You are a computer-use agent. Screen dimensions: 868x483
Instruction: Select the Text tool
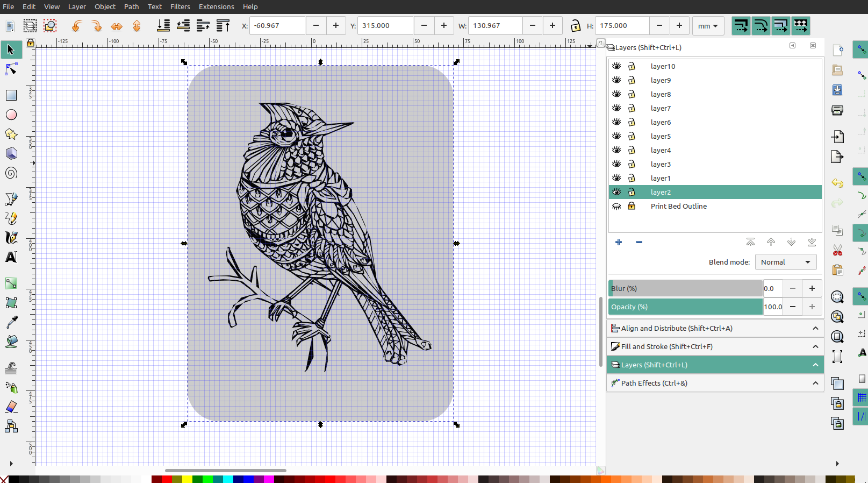pos(11,257)
